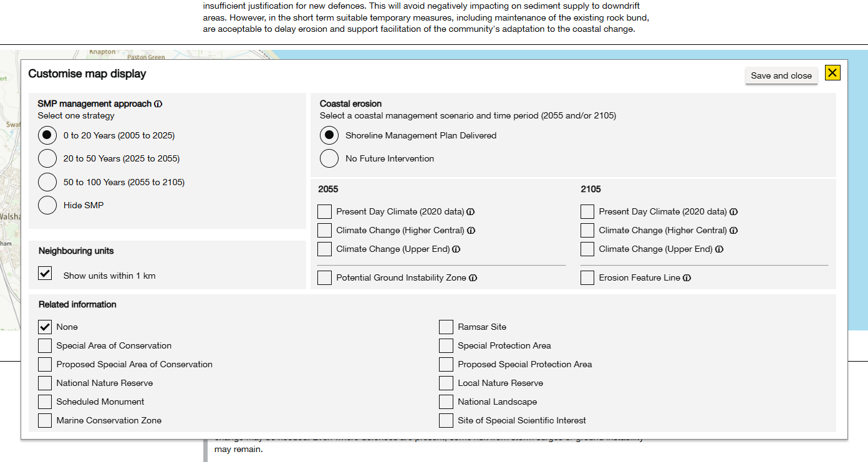Viewport: 868px width, 462px height.
Task: Click Save and close button
Action: point(781,75)
